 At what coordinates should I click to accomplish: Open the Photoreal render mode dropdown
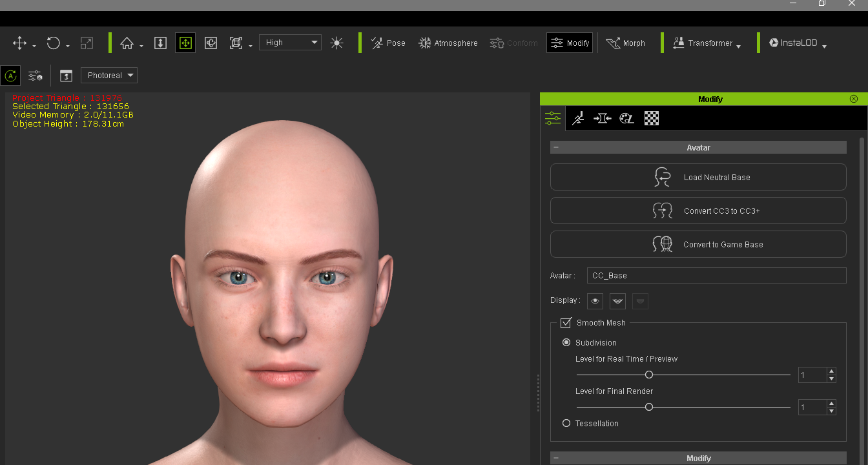click(x=109, y=76)
